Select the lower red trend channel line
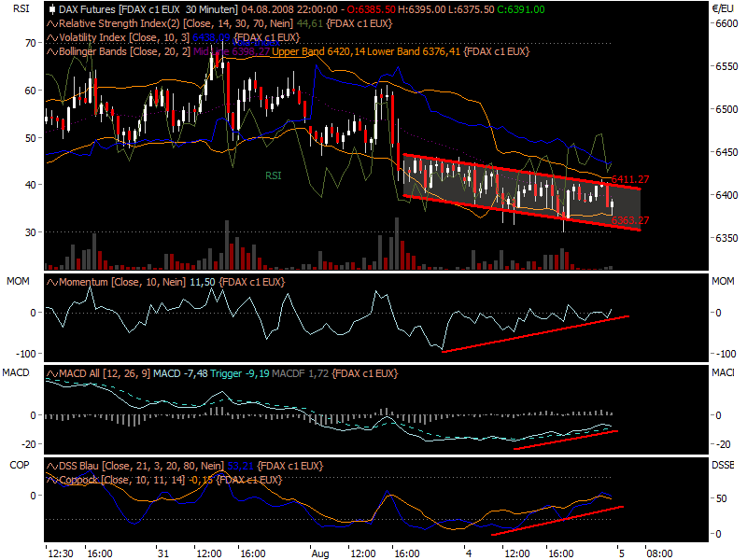747x560 pixels. click(522, 213)
